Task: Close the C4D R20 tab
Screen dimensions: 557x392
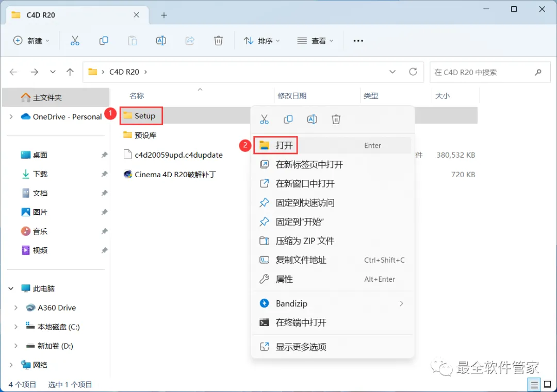Action: tap(136, 15)
